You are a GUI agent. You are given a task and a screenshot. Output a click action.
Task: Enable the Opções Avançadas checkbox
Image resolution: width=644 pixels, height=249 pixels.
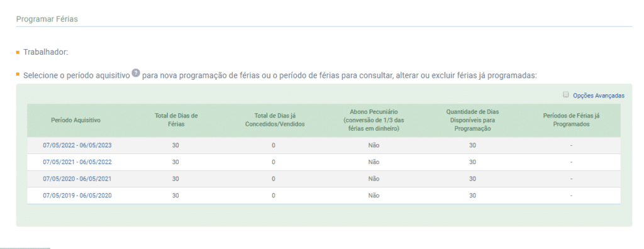click(x=565, y=95)
